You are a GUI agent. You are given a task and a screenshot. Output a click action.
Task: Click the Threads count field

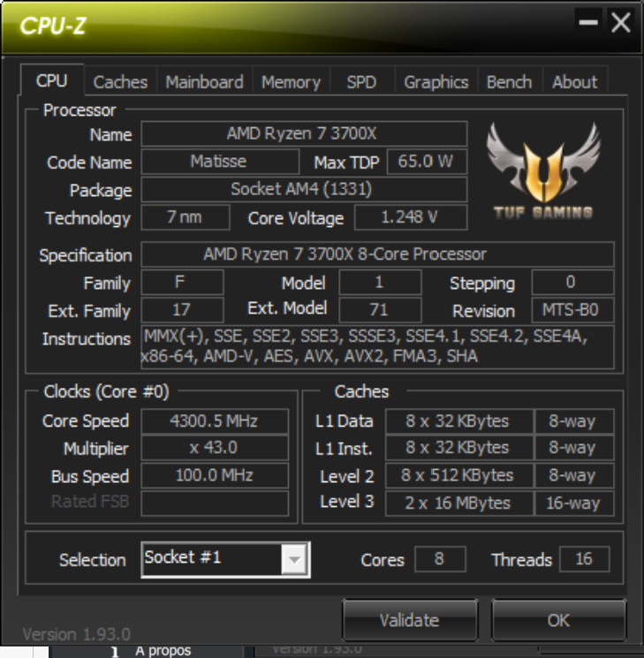(x=584, y=559)
